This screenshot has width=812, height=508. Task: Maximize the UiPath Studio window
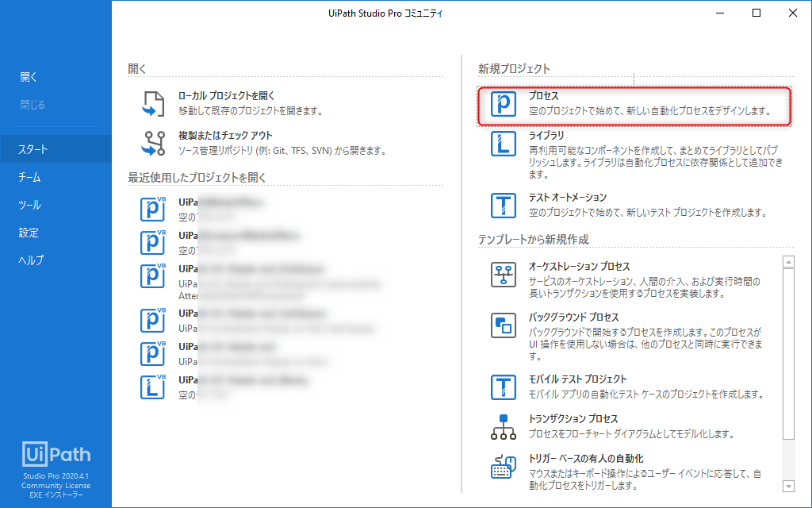click(x=756, y=13)
